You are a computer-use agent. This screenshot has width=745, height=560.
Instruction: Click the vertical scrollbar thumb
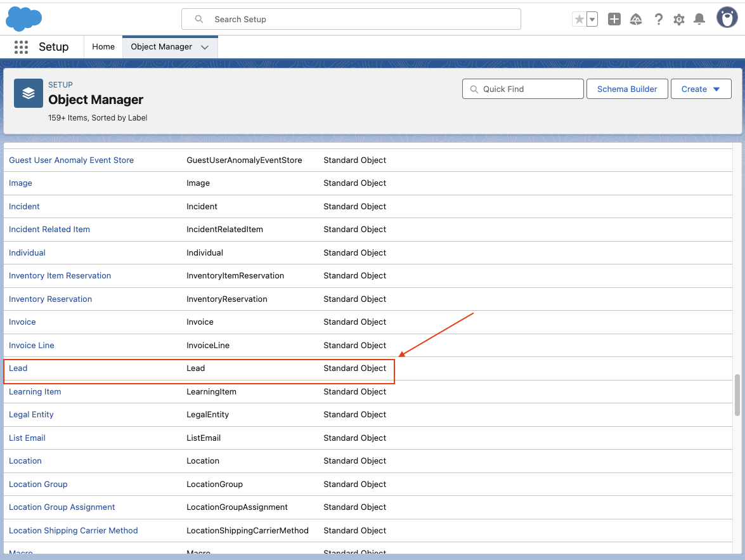click(737, 395)
